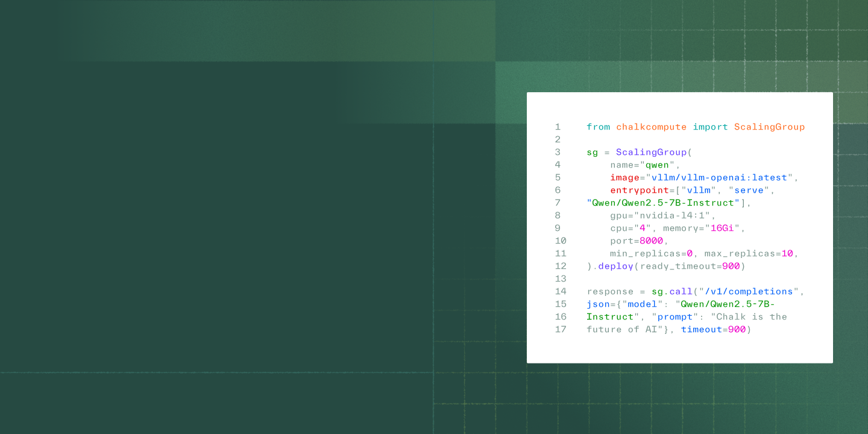Select the "call" method on line 14

(x=681, y=292)
